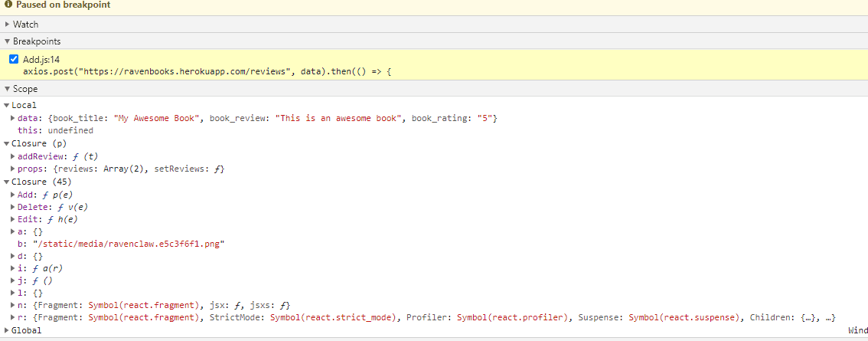Collapse the Scope section
868x341 pixels.
point(7,89)
